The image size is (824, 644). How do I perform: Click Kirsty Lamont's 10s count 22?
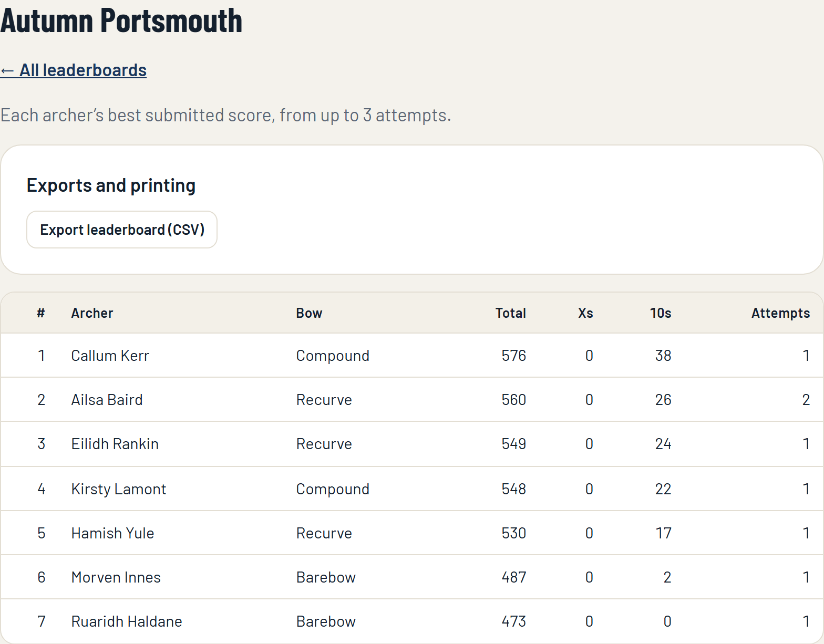663,489
